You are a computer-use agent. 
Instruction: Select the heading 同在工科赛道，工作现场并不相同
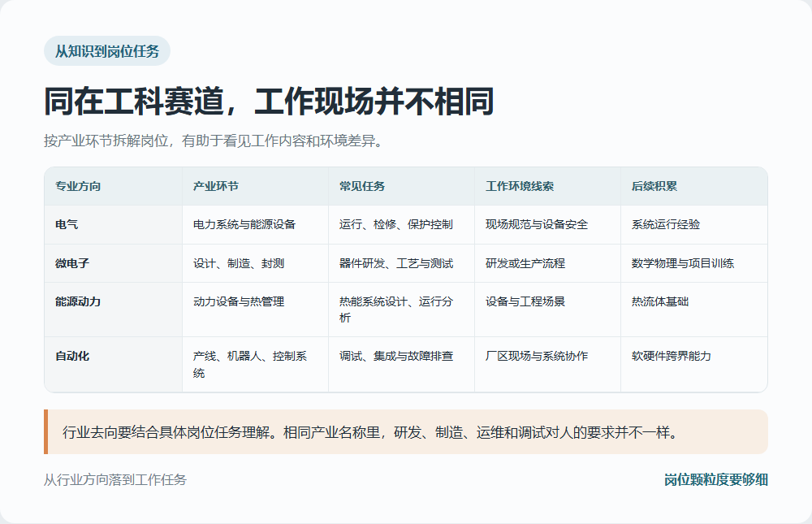pos(269,101)
